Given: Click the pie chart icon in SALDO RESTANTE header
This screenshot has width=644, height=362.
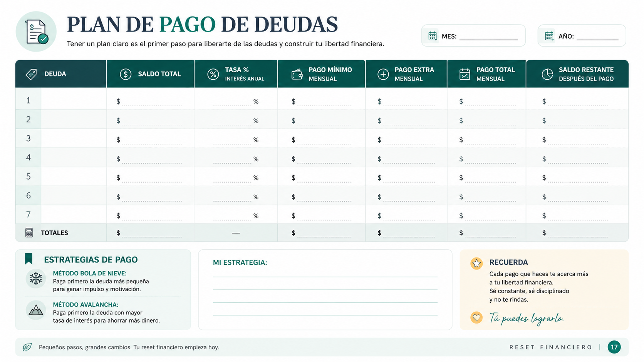Looking at the screenshot, I should tap(547, 74).
